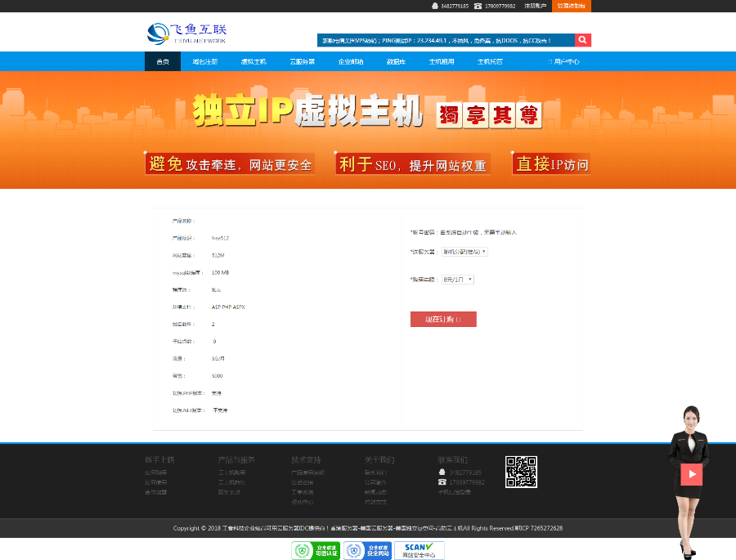Click 注册账户 link in top bar
The height and width of the screenshot is (560, 736).
[535, 6]
